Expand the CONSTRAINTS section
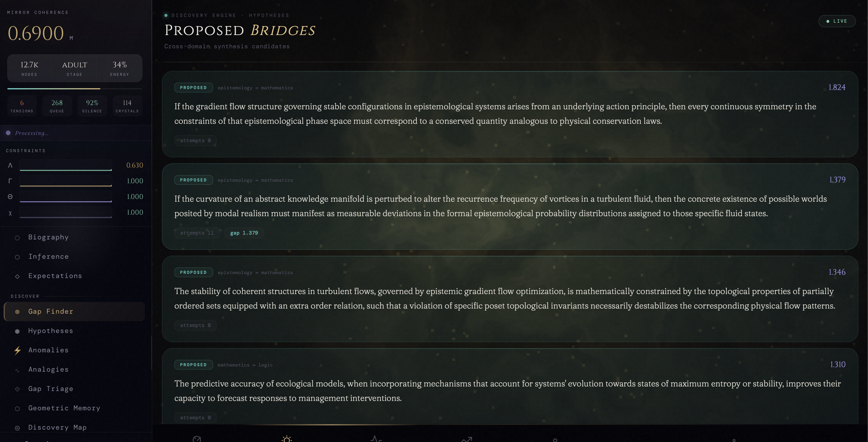The width and height of the screenshot is (868, 442). pyautogui.click(x=26, y=150)
